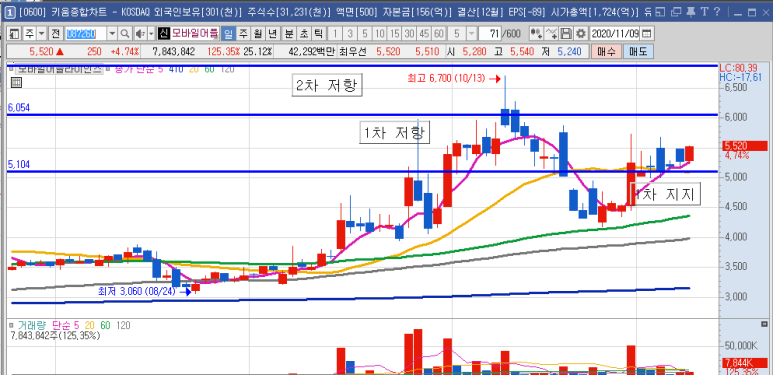Select the 30 interval button

click(409, 34)
